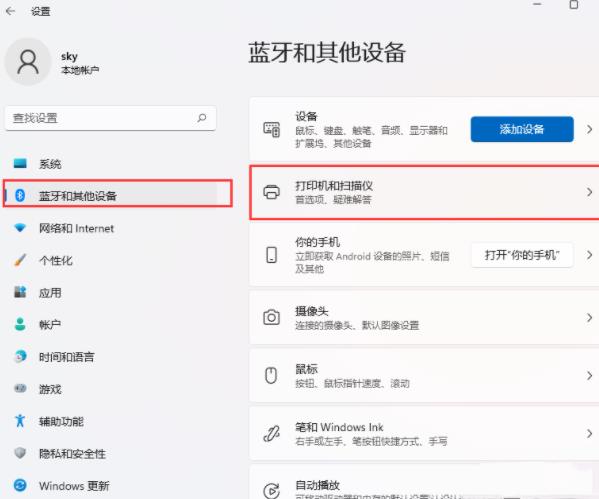Image resolution: width=599 pixels, height=499 pixels.
Task: Click the autoplay icon for 自动播放
Action: (272, 491)
